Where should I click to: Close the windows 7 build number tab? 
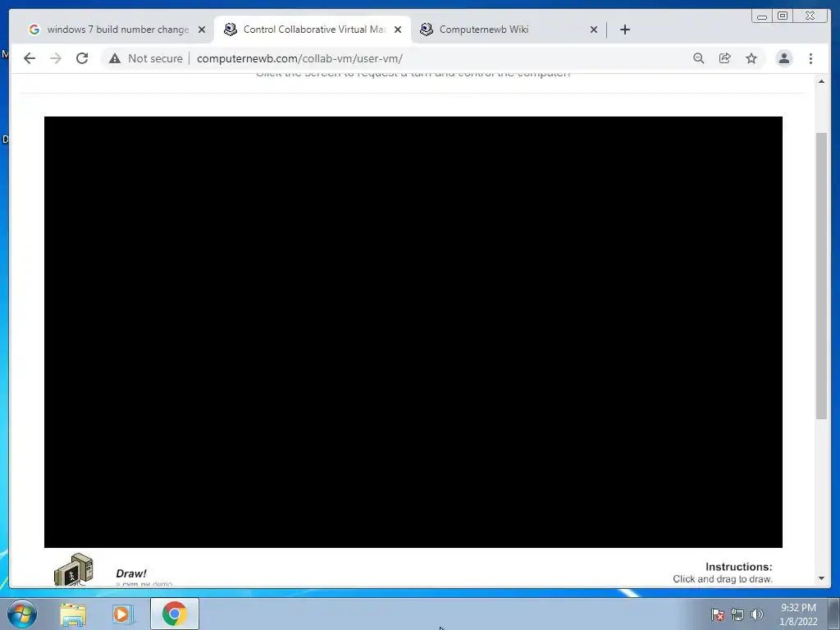pyautogui.click(x=202, y=30)
